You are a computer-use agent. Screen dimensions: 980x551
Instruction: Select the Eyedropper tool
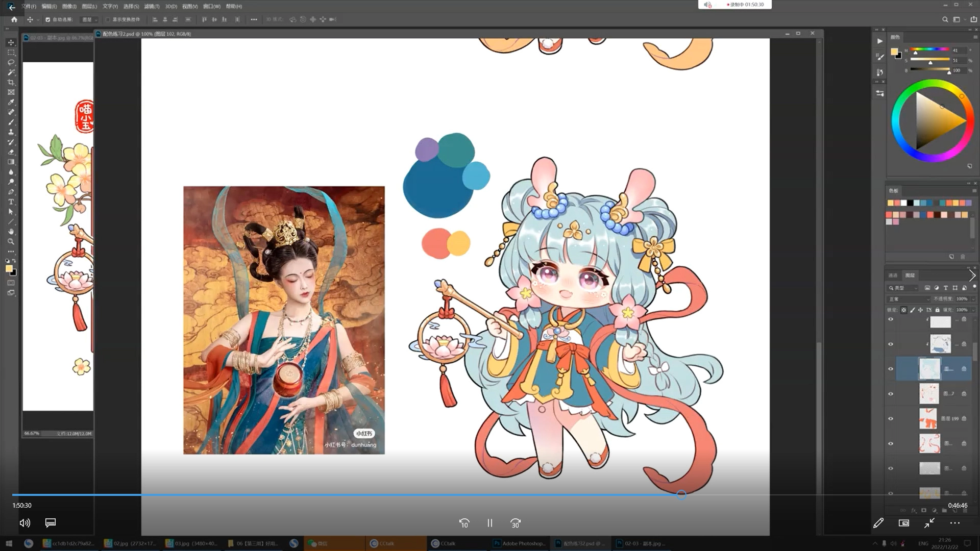[11, 102]
